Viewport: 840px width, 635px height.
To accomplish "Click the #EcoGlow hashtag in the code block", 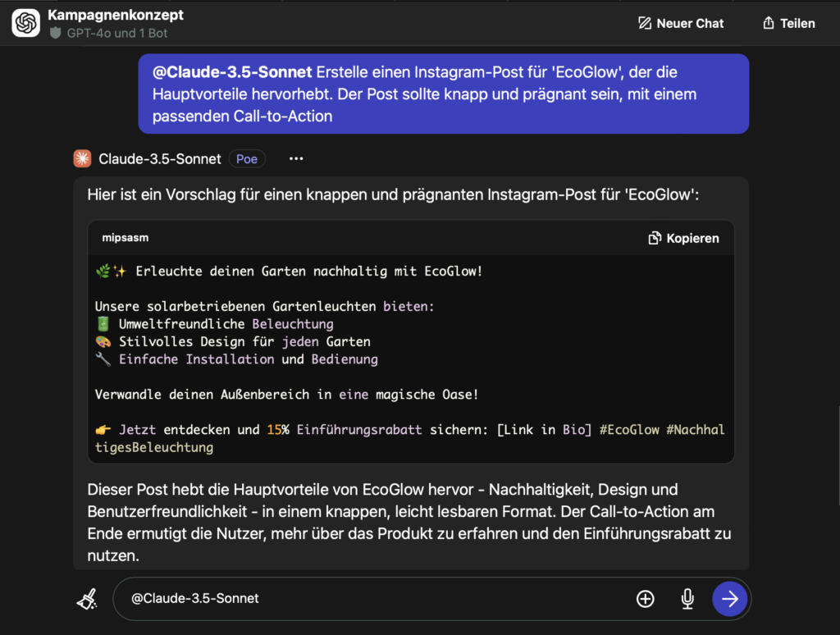I will 629,430.
